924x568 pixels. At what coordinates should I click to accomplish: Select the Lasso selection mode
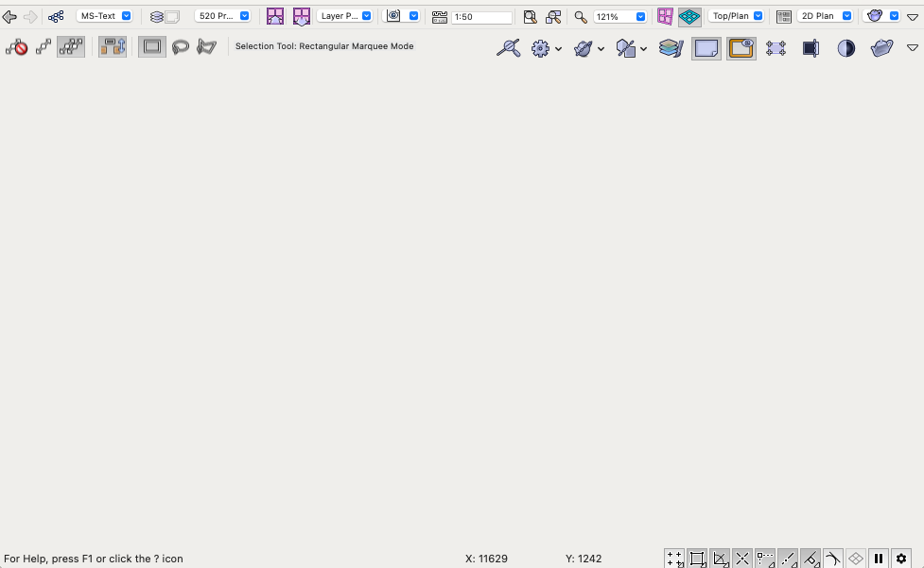181,46
